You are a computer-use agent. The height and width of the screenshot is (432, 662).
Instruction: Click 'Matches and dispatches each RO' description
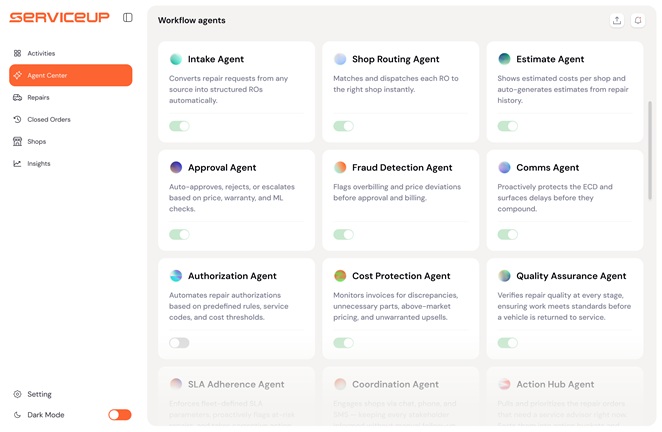click(x=396, y=84)
